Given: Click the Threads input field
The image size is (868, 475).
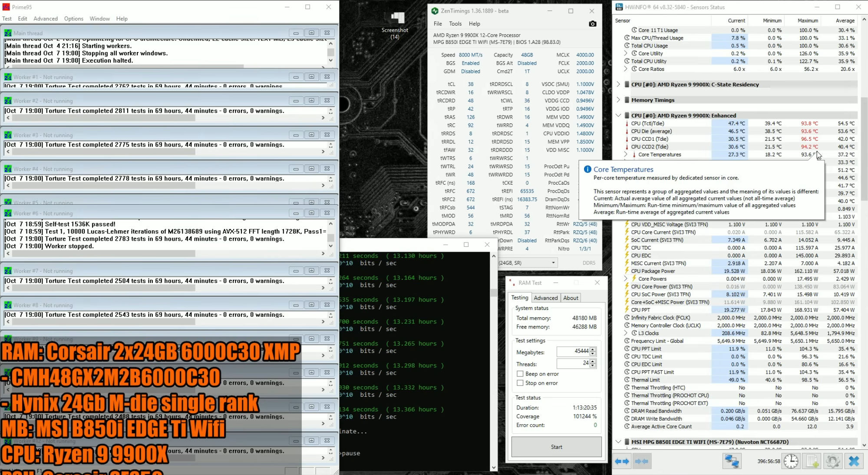Looking at the screenshot, I should [573, 363].
